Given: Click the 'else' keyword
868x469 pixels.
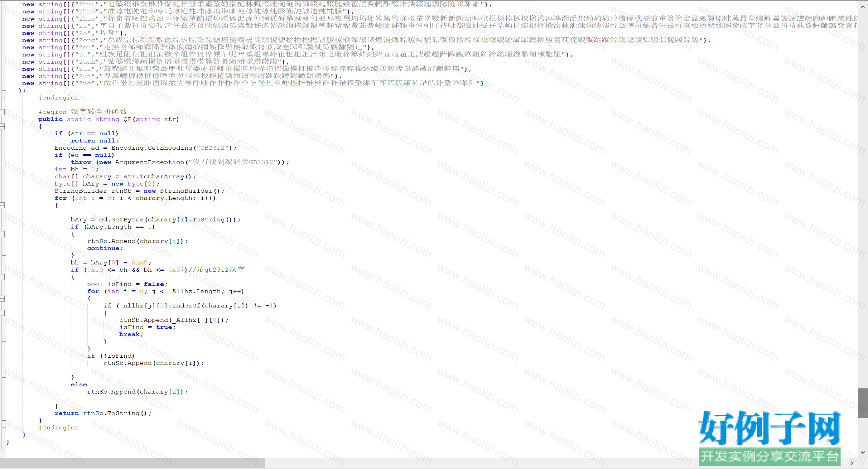Looking at the screenshot, I should tap(79, 385).
